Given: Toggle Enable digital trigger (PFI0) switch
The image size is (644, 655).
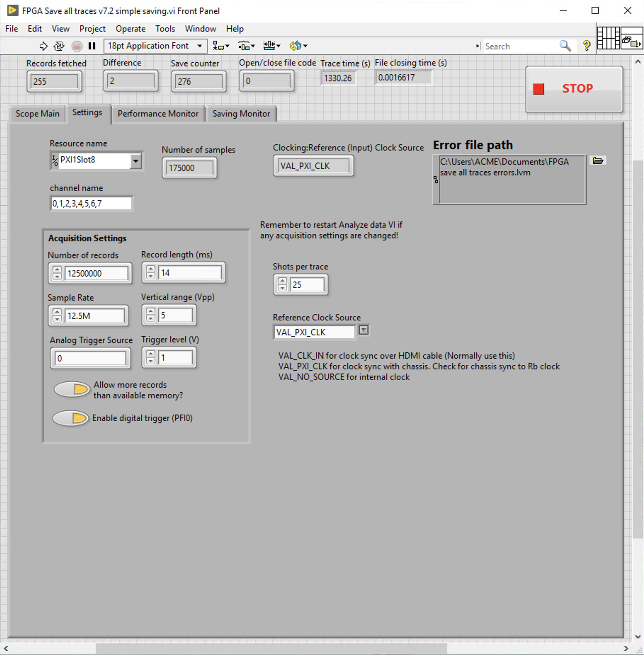Looking at the screenshot, I should (x=70, y=418).
